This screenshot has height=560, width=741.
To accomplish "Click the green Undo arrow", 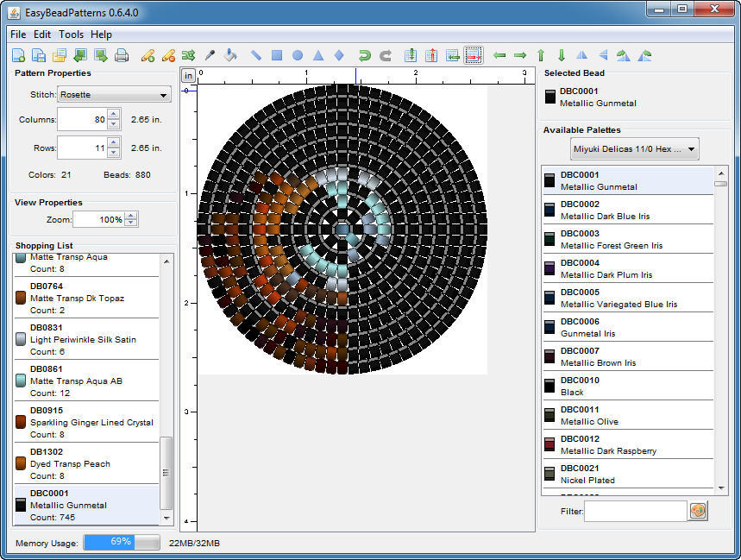I will pyautogui.click(x=365, y=56).
